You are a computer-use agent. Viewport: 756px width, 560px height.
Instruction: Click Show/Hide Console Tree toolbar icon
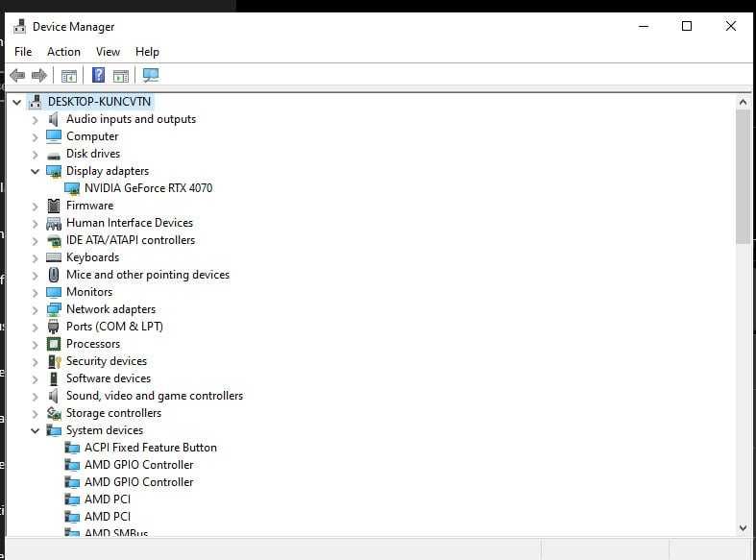[x=69, y=76]
